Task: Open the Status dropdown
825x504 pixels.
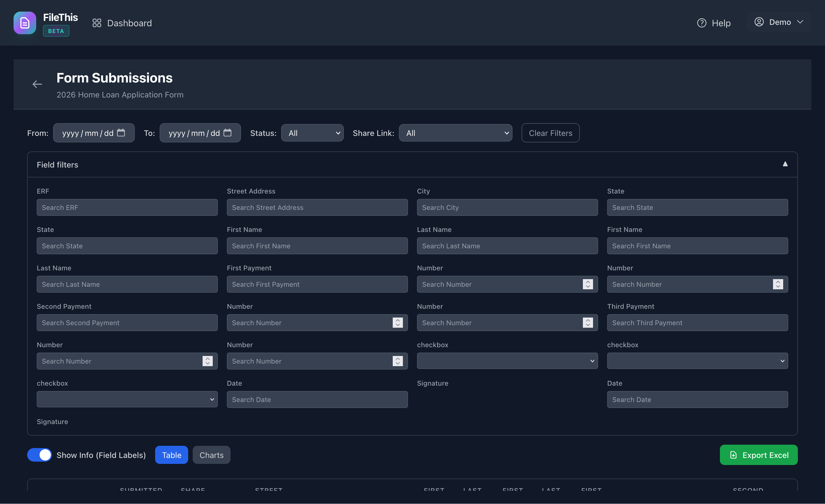Action: pyautogui.click(x=312, y=132)
